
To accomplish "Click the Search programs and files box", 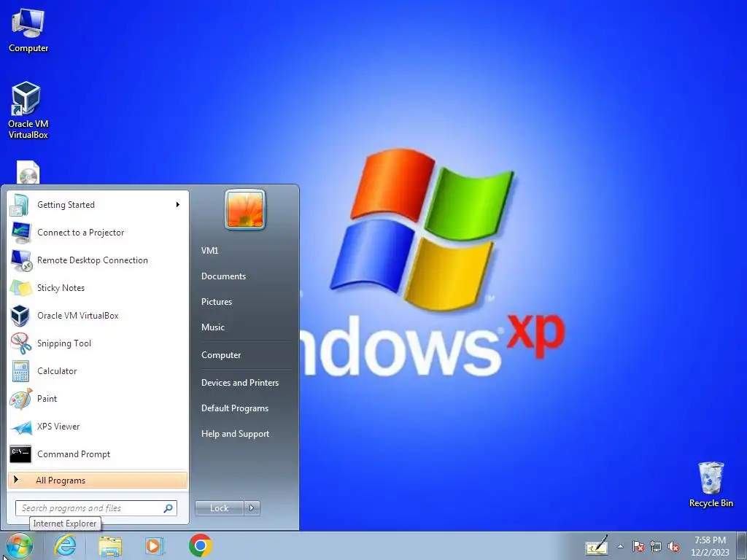I will [96, 508].
